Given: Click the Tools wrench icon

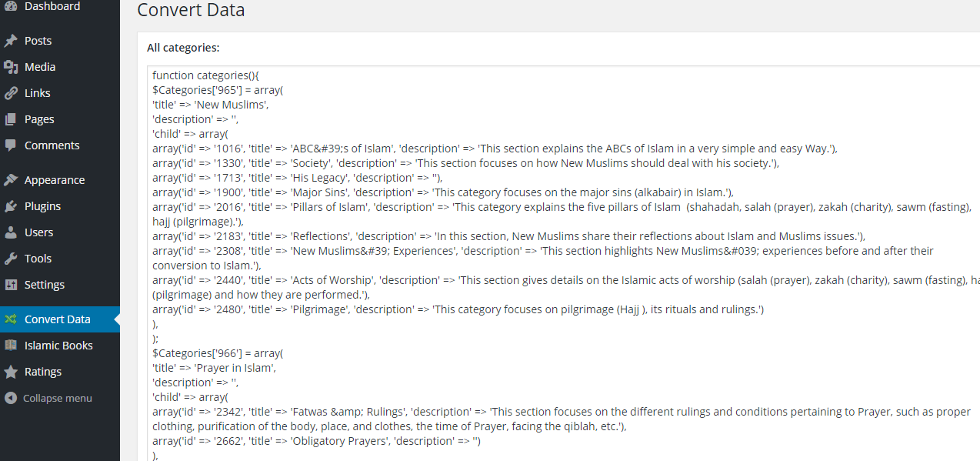Looking at the screenshot, I should [11, 259].
